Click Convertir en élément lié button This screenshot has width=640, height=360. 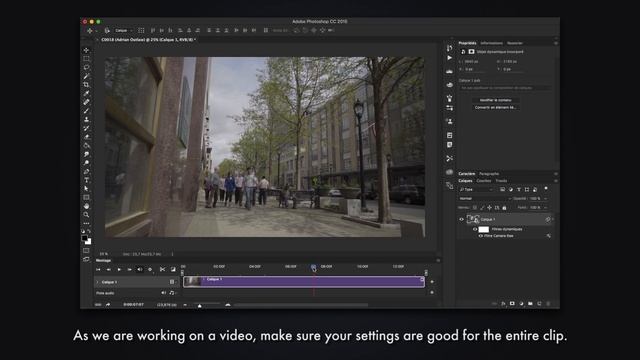click(x=495, y=107)
